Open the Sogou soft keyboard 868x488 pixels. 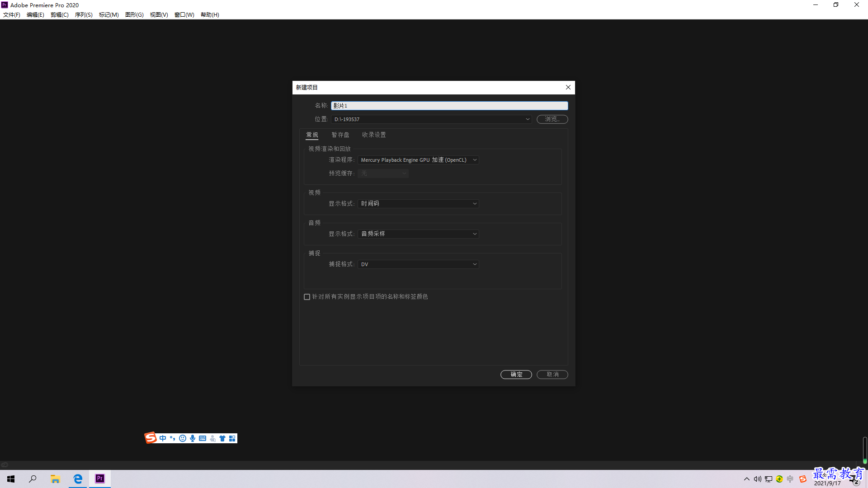point(203,438)
